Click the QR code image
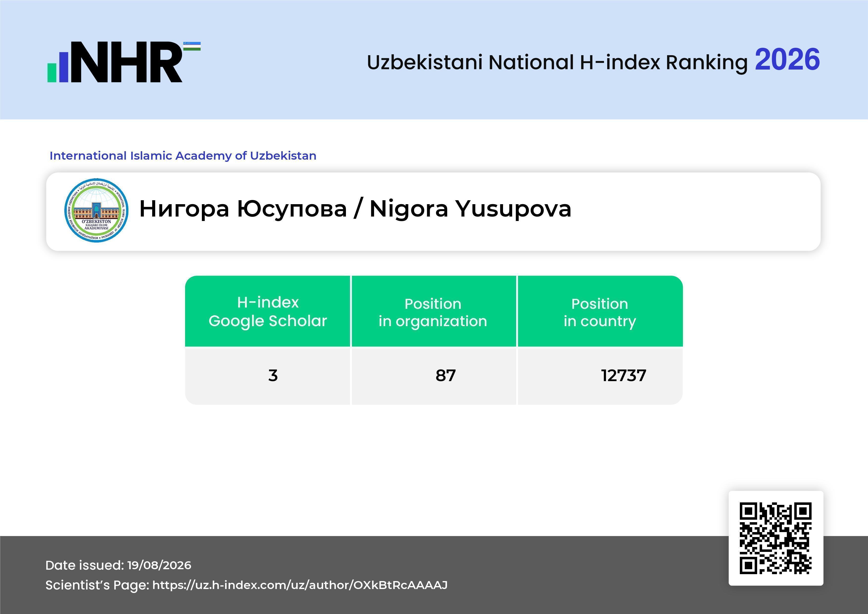This screenshot has width=868, height=614. [776, 538]
